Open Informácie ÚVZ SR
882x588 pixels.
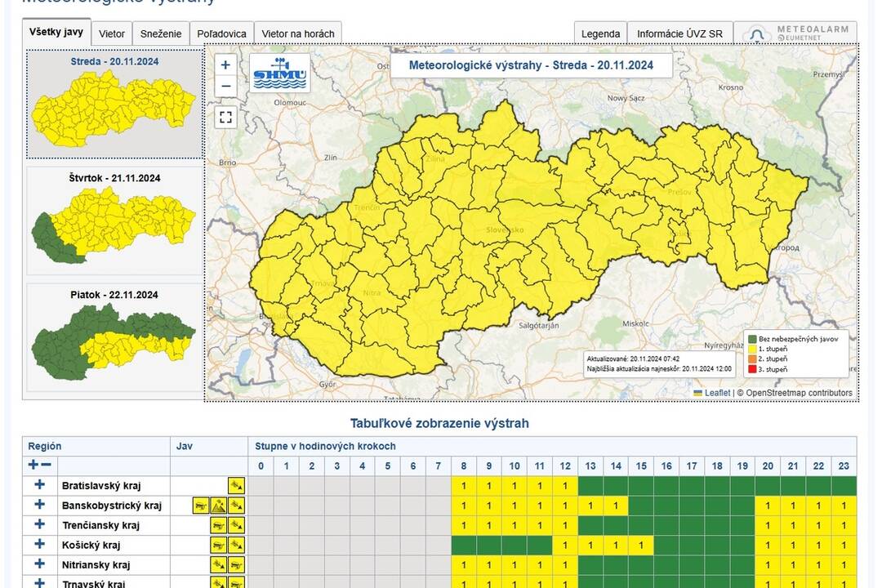coord(679,33)
